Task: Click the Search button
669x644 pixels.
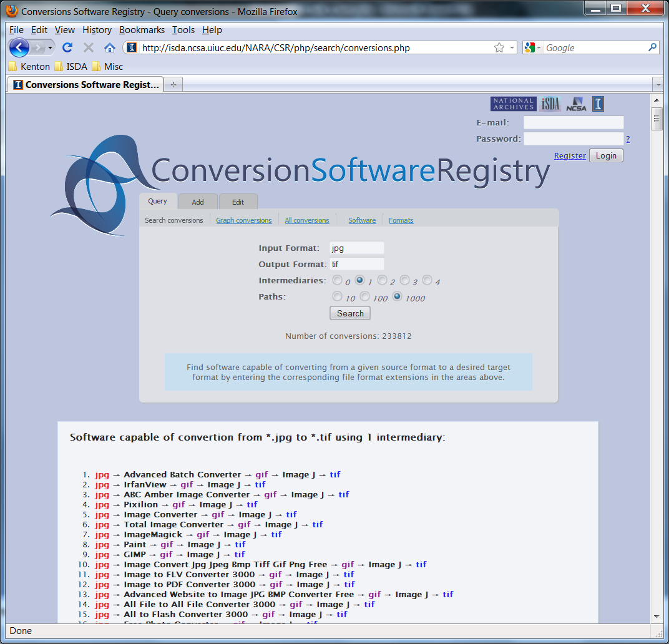Action: 350,313
